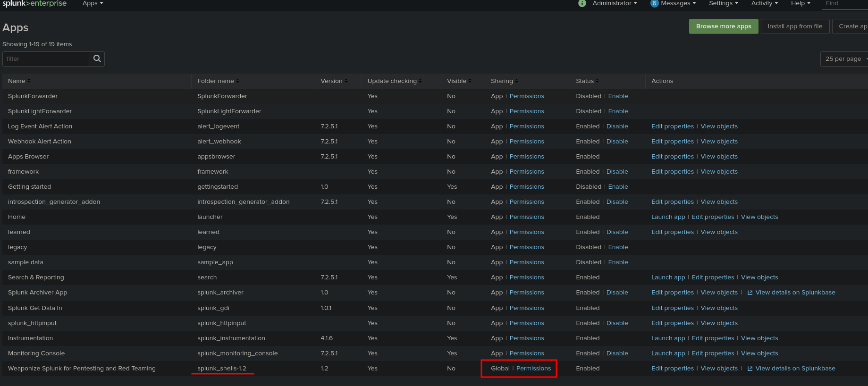The width and height of the screenshot is (868, 386).
Task: Click the Apps page heading
Action: 16,28
